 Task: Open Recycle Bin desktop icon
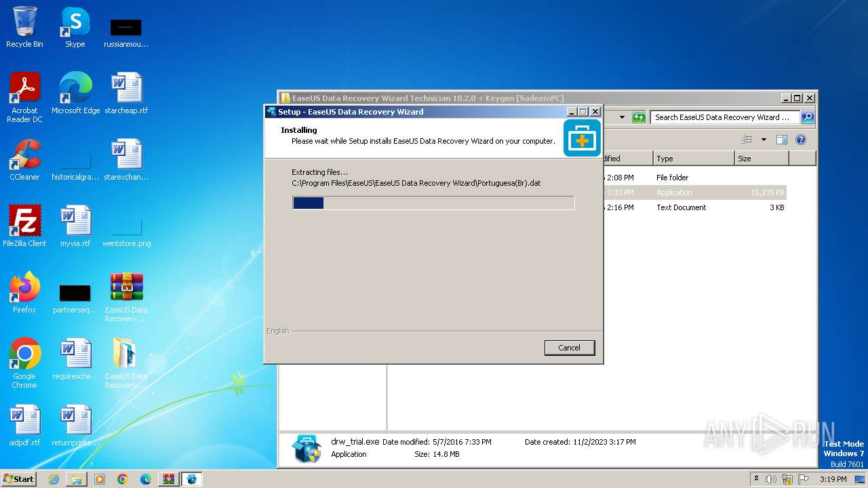24,27
